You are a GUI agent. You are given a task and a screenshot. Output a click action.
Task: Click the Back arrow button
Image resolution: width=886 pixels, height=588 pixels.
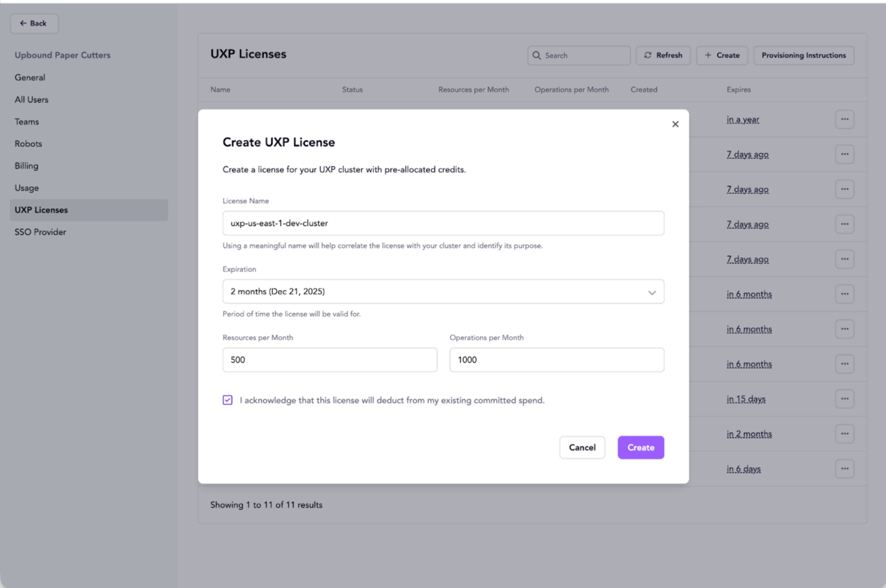(x=33, y=23)
